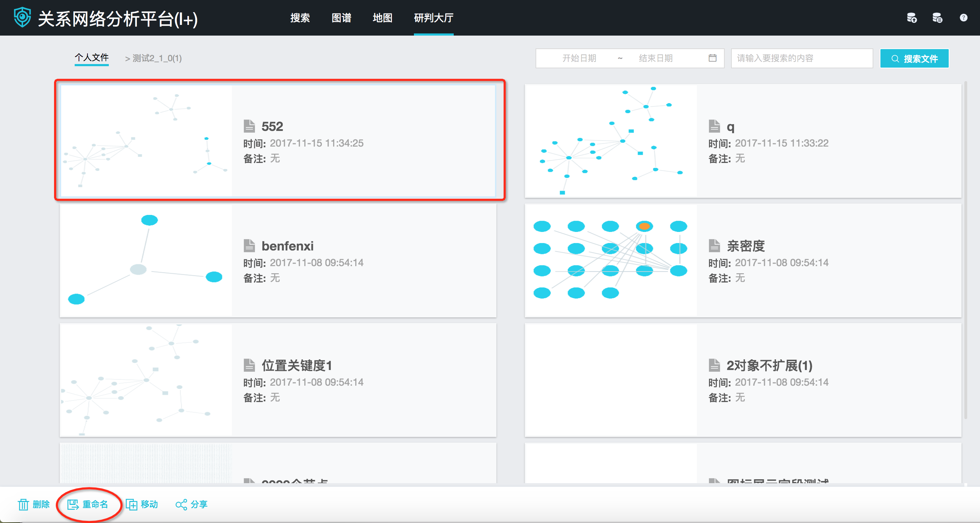Select the 研判大厅 tab
The width and height of the screenshot is (980, 523).
coord(434,18)
